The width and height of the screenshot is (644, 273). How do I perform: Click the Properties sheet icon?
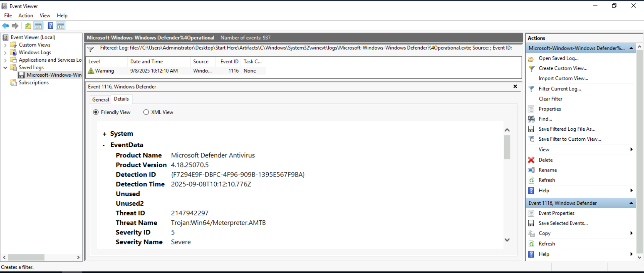pyautogui.click(x=531, y=109)
